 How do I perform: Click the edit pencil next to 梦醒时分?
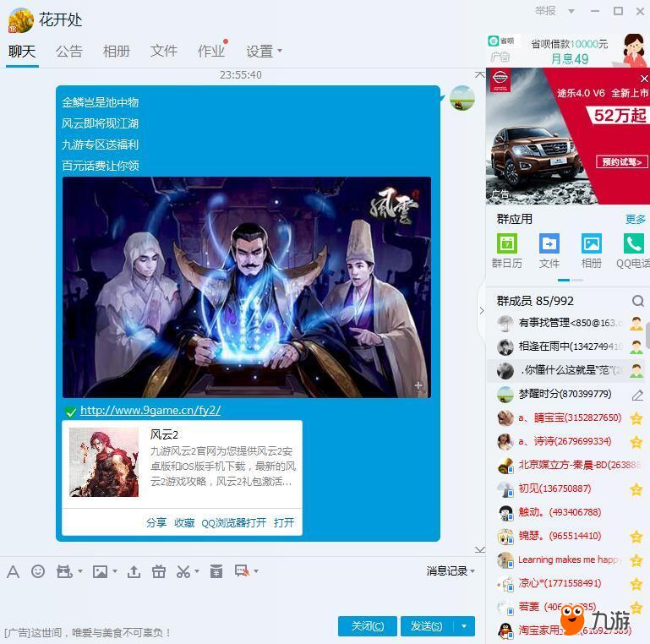tap(637, 395)
